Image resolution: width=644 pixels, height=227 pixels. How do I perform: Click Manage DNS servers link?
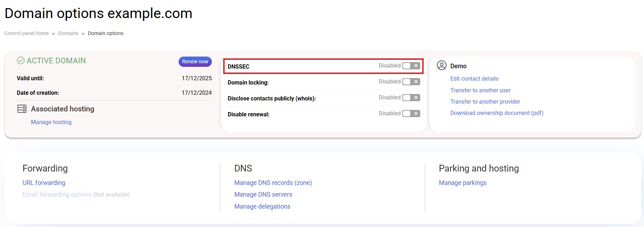coord(263,194)
